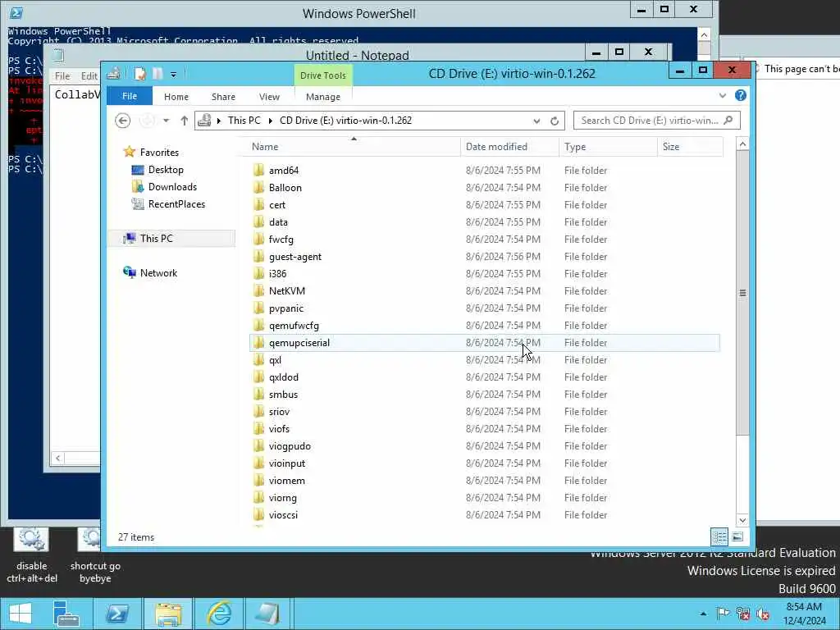
Task: Click the Properties icon in Quick Access Toolbar
Action: (139, 74)
